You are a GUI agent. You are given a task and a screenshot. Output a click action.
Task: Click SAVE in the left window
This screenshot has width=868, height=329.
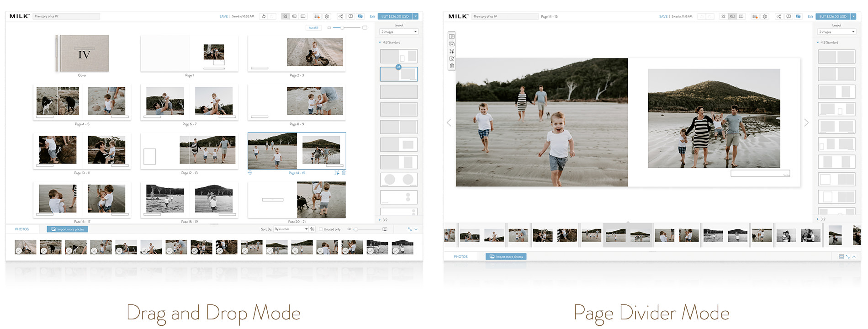pos(223,16)
